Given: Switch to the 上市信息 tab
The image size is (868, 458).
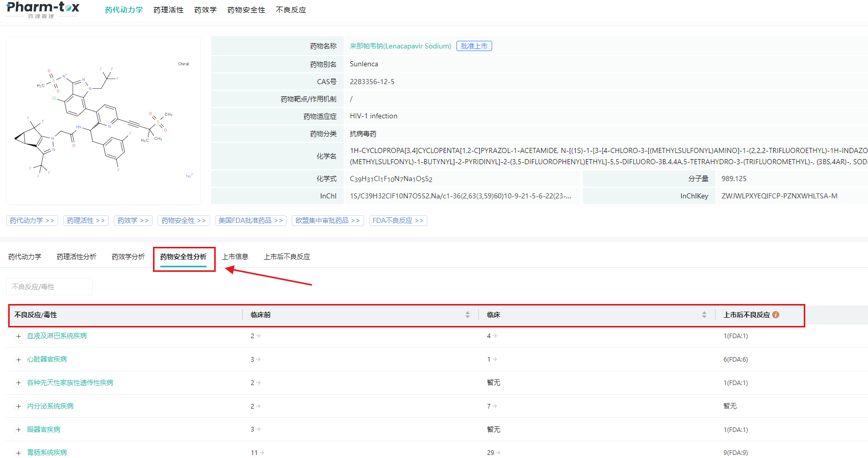Looking at the screenshot, I should pyautogui.click(x=235, y=257).
